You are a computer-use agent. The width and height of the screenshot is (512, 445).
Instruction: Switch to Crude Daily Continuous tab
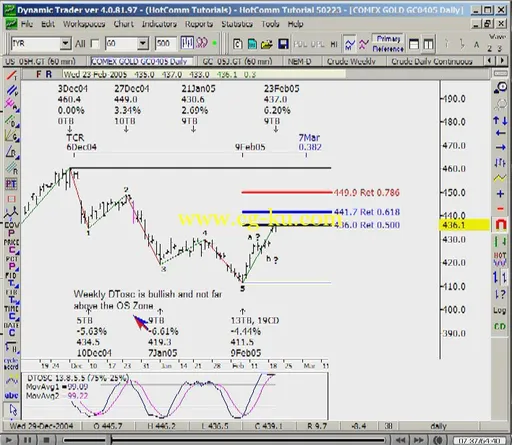pos(432,61)
